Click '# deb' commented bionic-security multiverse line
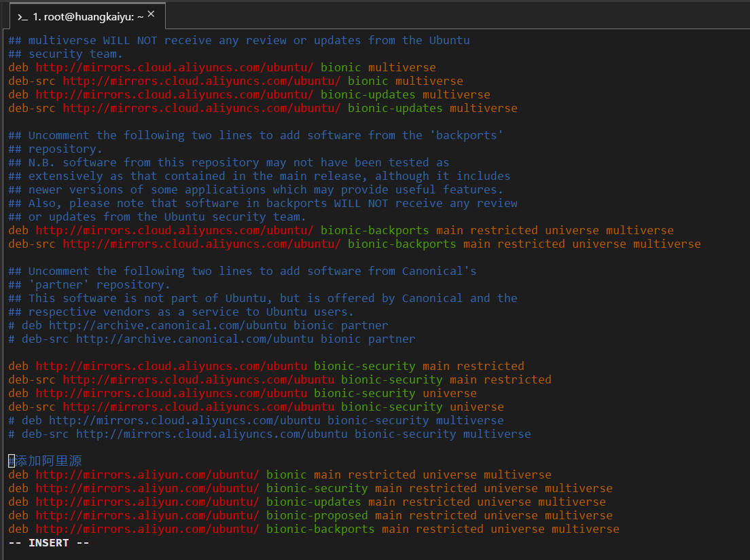Image resolution: width=750 pixels, height=560 pixels. click(256, 420)
